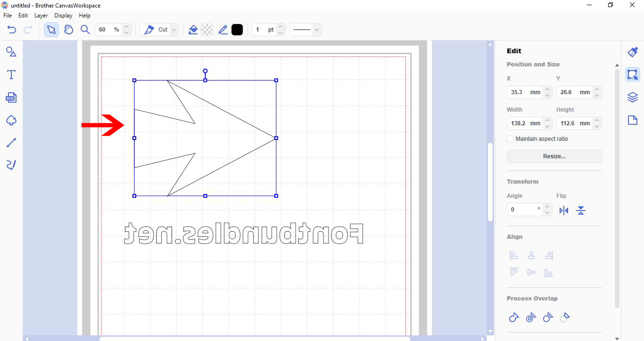Select the Zoom magnifier tool
This screenshot has width=644, height=341.
85,30
